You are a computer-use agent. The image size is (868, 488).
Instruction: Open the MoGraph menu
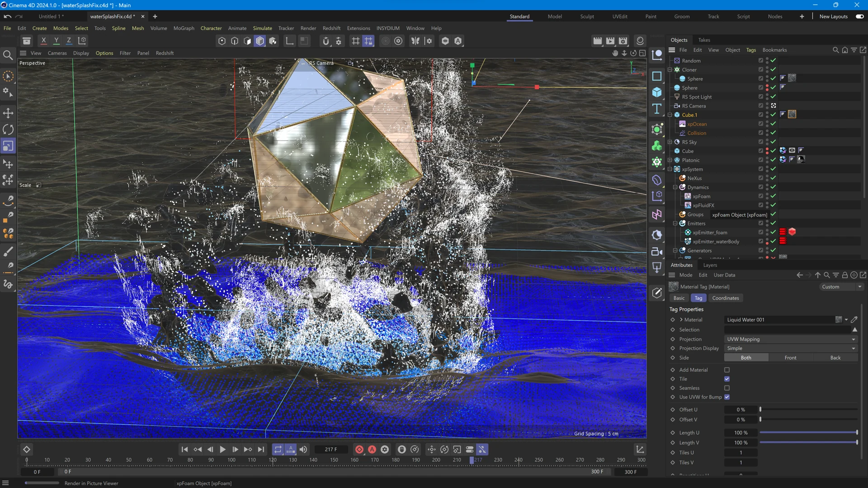184,28
